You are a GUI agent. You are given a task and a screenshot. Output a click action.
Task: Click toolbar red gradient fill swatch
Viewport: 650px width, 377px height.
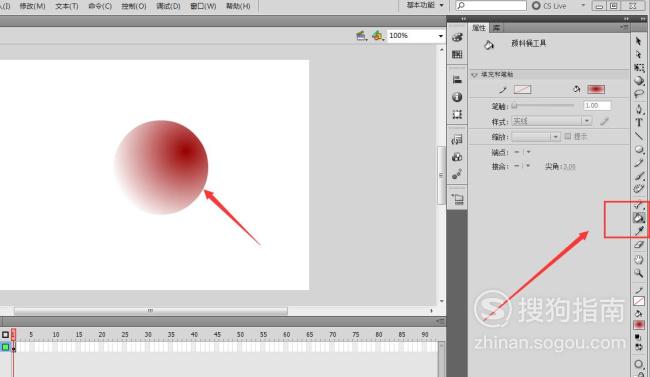[639, 324]
